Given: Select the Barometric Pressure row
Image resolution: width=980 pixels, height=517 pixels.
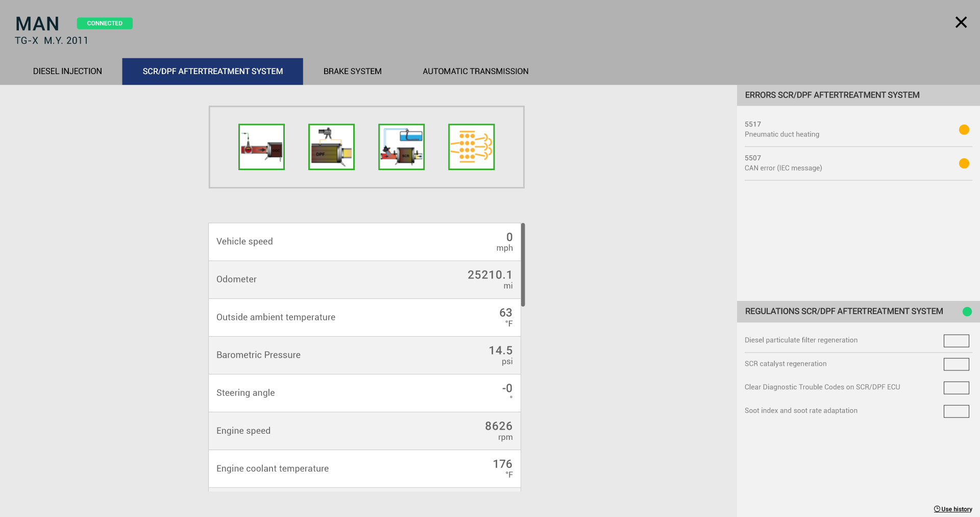Looking at the screenshot, I should (x=364, y=356).
